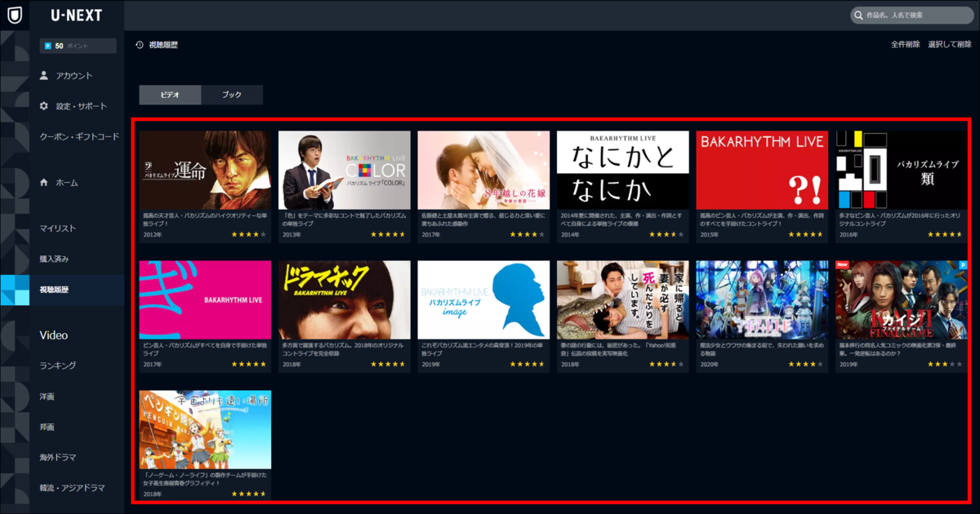The width and height of the screenshot is (980, 514).
Task: Go to ホーム via the house icon
Action: [x=45, y=183]
